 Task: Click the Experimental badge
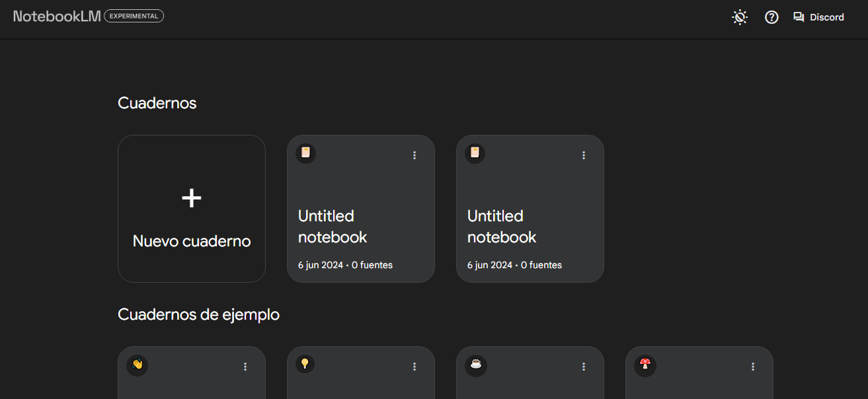pos(134,16)
